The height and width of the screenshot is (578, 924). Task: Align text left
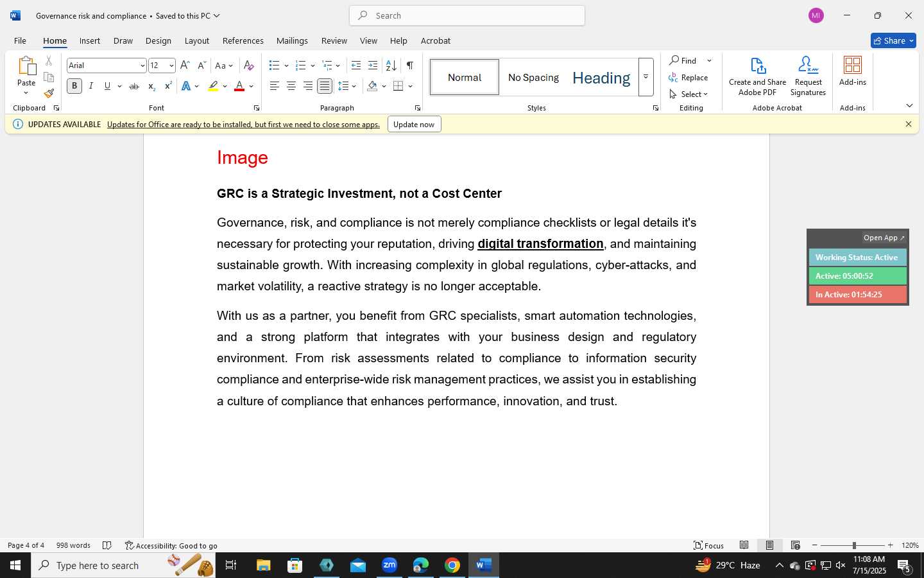[x=275, y=86]
